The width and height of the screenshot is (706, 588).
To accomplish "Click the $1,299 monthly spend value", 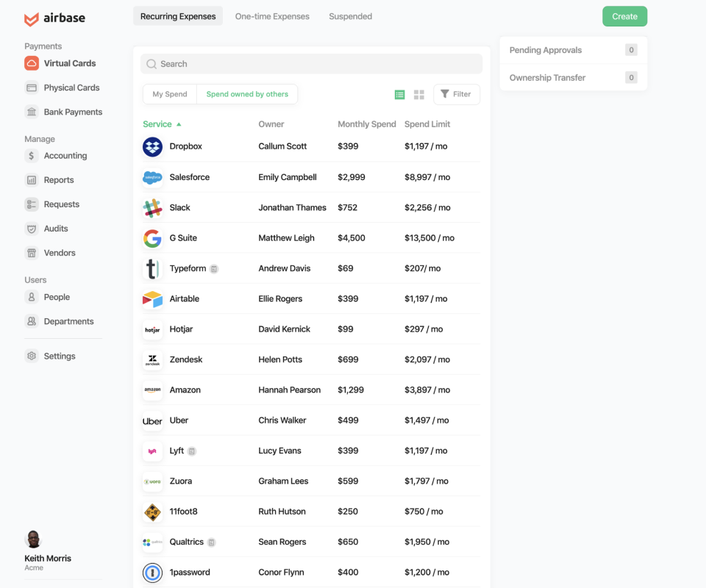I will coord(351,390).
